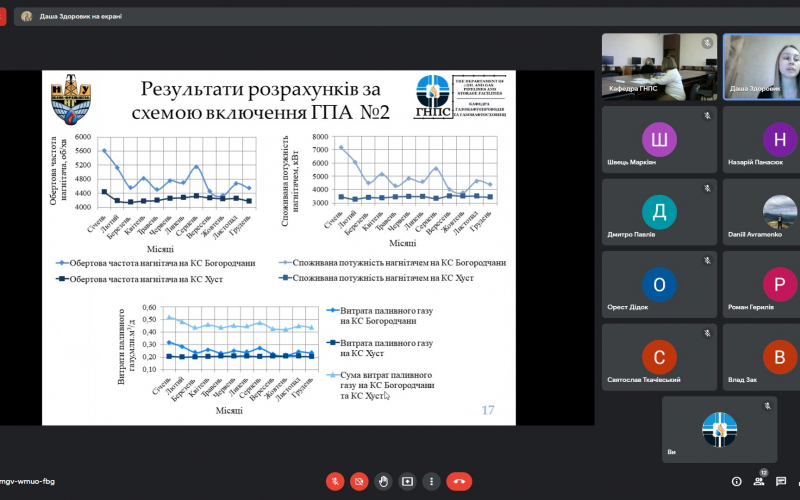Click the university crest logo on slide
800x500 pixels.
(71, 99)
